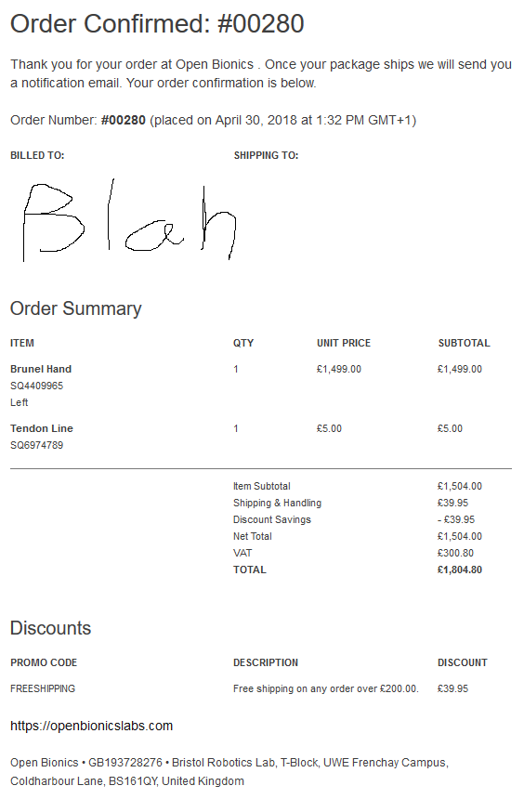Click the Order Summary heading
Screen dimensions: 524x812
pyautogui.click(x=75, y=308)
